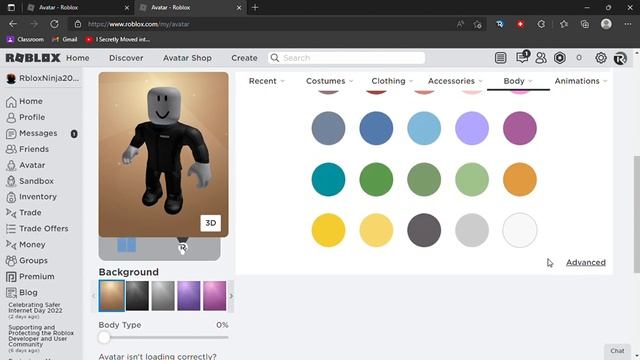The image size is (640, 360).
Task: Expand the Accessories dropdown tab
Action: [455, 81]
